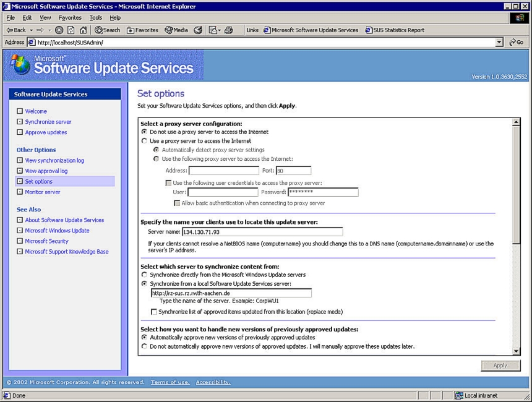
Task: Click the Print toolbar icon
Action: tap(229, 30)
